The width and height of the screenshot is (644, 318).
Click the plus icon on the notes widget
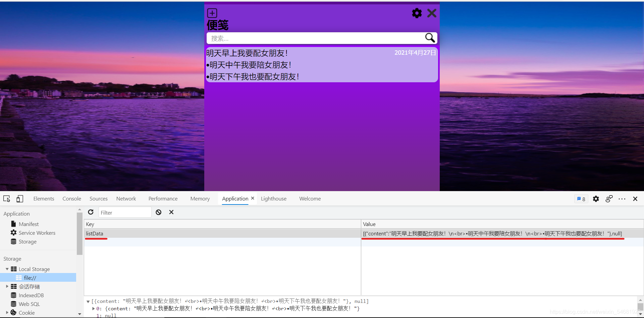[x=212, y=13]
